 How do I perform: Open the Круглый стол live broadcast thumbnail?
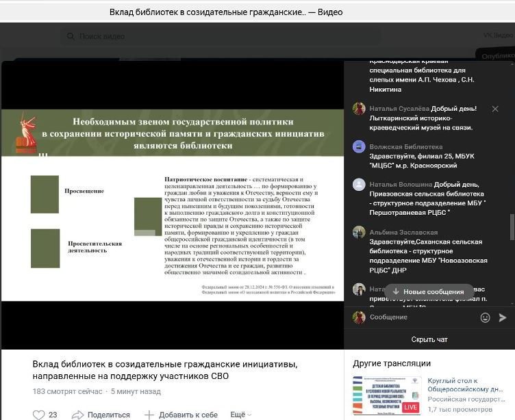click(386, 395)
